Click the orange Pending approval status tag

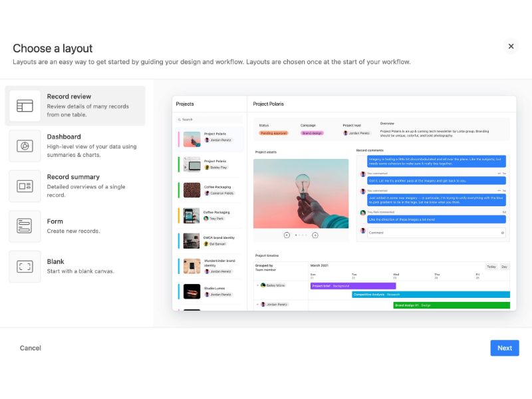[273, 133]
